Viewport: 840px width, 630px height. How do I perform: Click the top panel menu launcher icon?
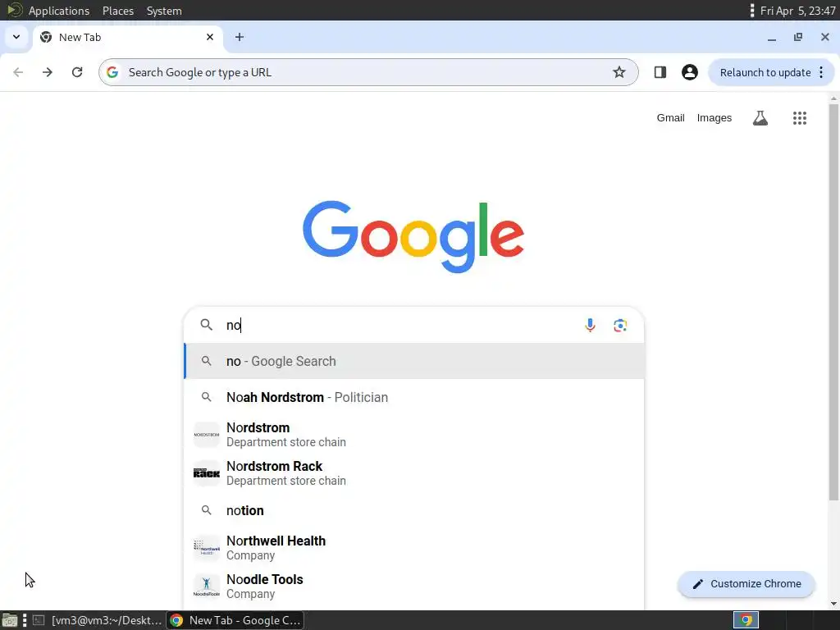15,10
